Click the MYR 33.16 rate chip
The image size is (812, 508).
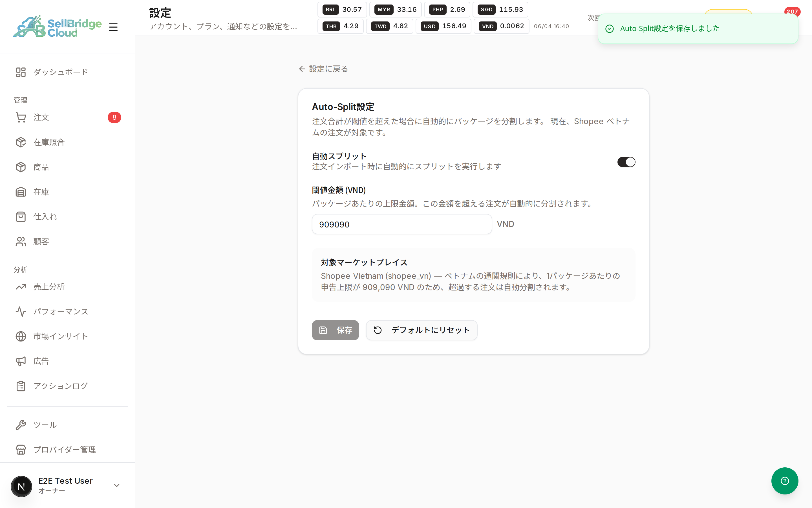[x=395, y=9]
